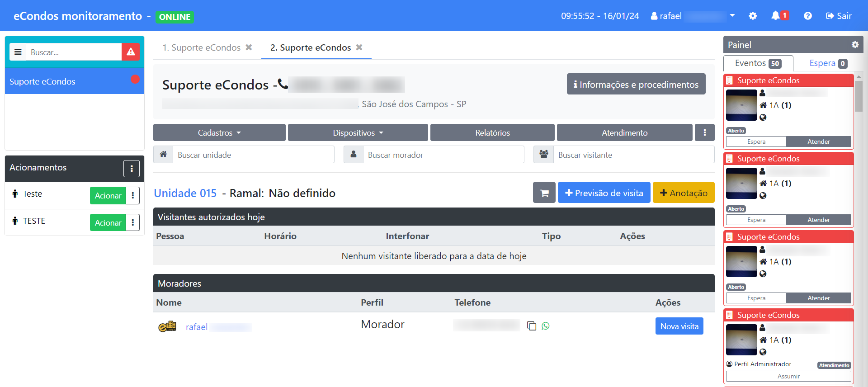868x387 pixels.
Task: Click Sair to log out
Action: click(839, 16)
